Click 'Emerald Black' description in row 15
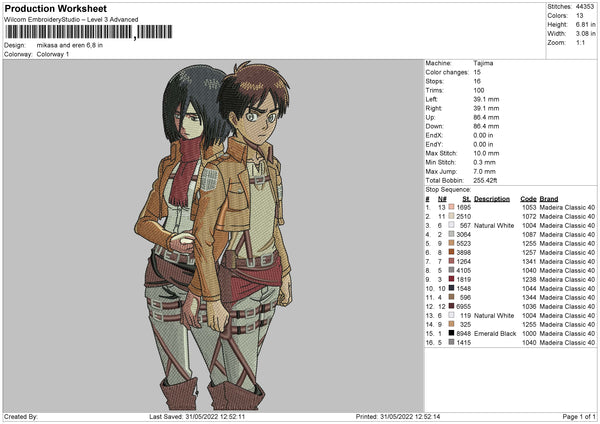 pyautogui.click(x=495, y=333)
